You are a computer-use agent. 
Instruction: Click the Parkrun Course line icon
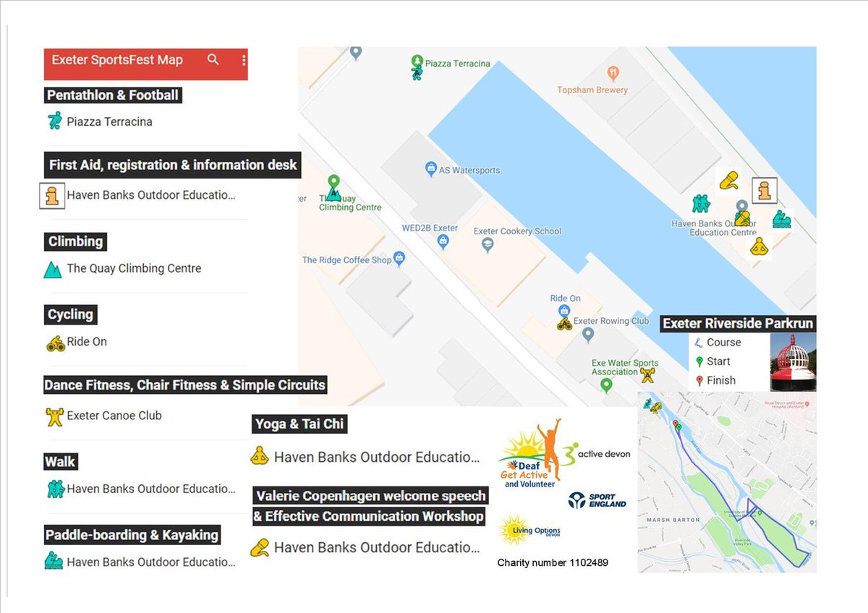698,343
